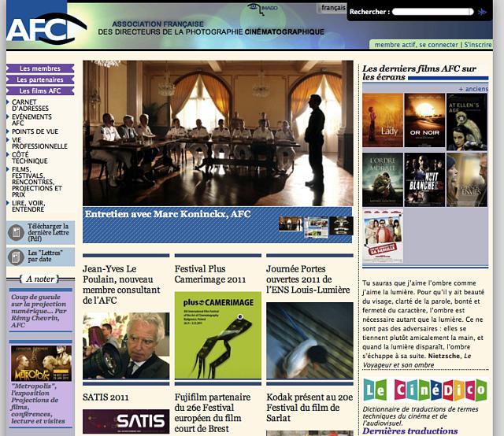The width and height of the screenshot is (504, 436).
Task: Click Les derniers films AFC sur les écrans heading
Action: tap(419, 72)
